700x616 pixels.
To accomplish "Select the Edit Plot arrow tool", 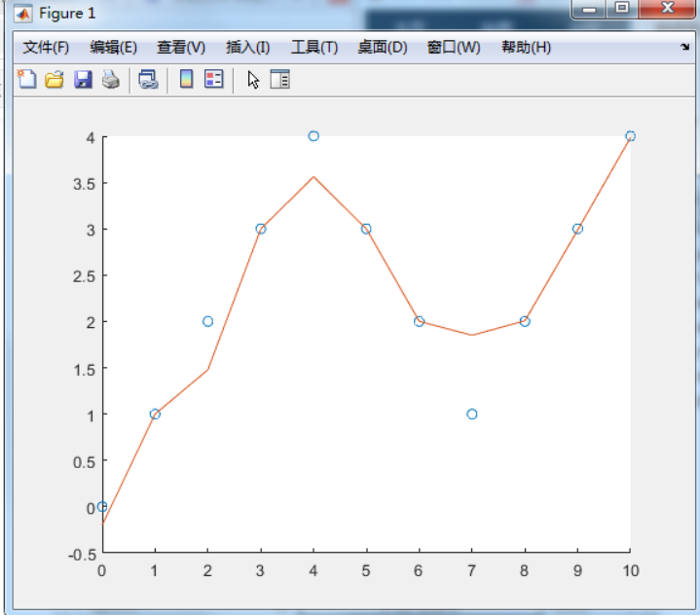I will coord(253,80).
